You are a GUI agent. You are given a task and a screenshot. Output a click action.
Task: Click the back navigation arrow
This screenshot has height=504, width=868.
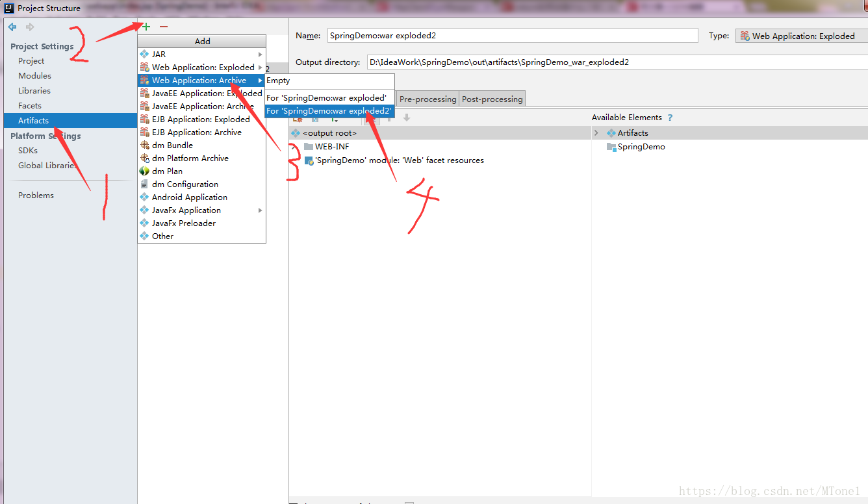coord(12,27)
